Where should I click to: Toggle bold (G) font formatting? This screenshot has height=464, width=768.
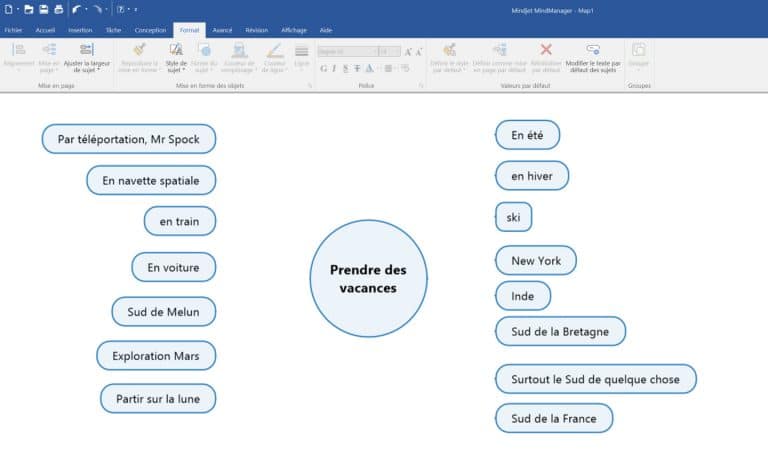323,69
